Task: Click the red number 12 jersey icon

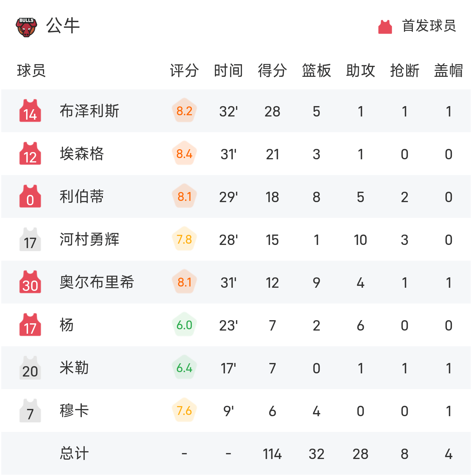Action: 30,154
